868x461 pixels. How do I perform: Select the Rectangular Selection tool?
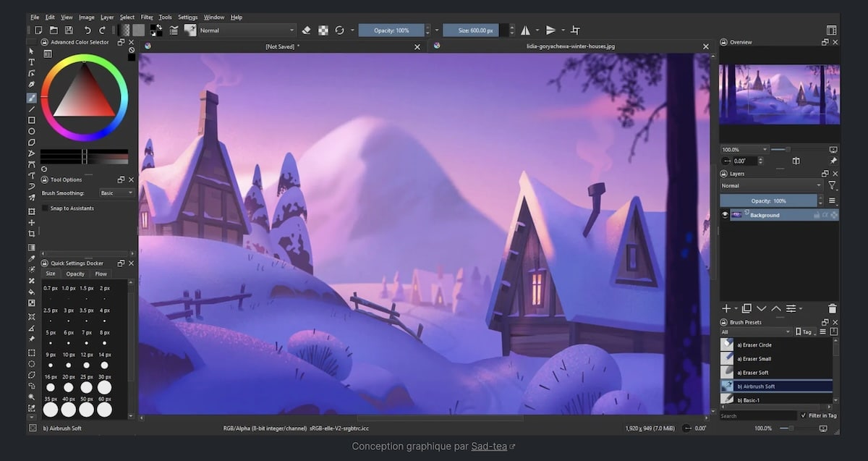click(x=32, y=353)
